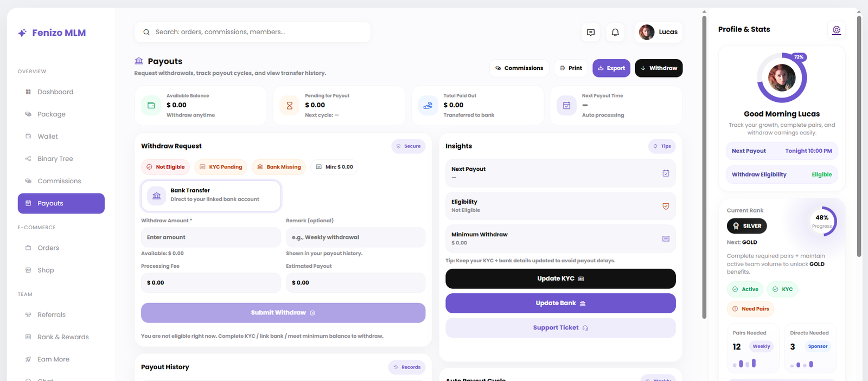Click the KYC Pending status chip
Screen dimensions: 868x381
[221, 167]
